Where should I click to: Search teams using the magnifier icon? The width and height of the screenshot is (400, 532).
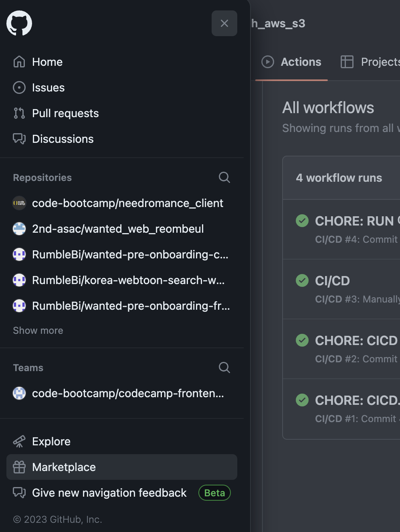224,368
